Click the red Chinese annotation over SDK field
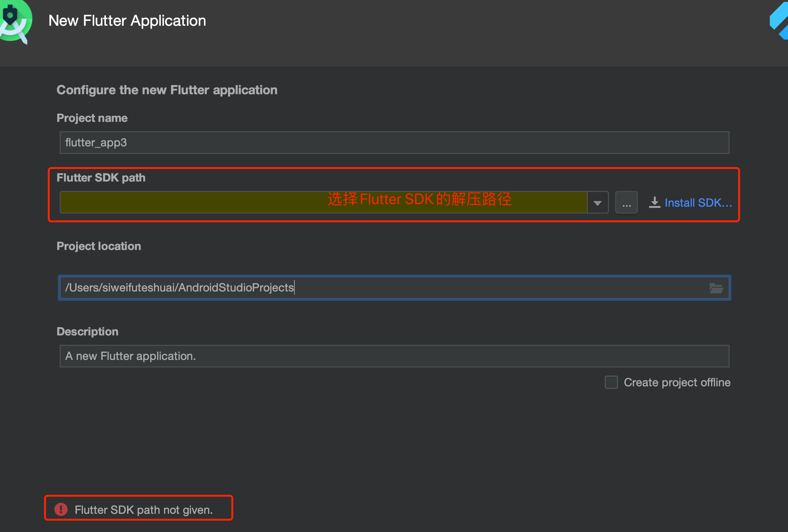788x532 pixels. pos(419,199)
